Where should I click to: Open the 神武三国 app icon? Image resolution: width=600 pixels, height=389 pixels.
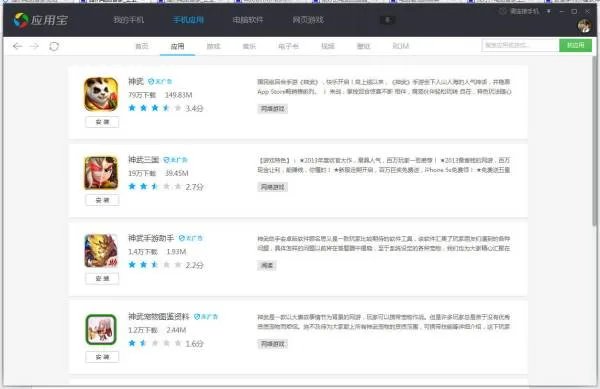pos(101,173)
